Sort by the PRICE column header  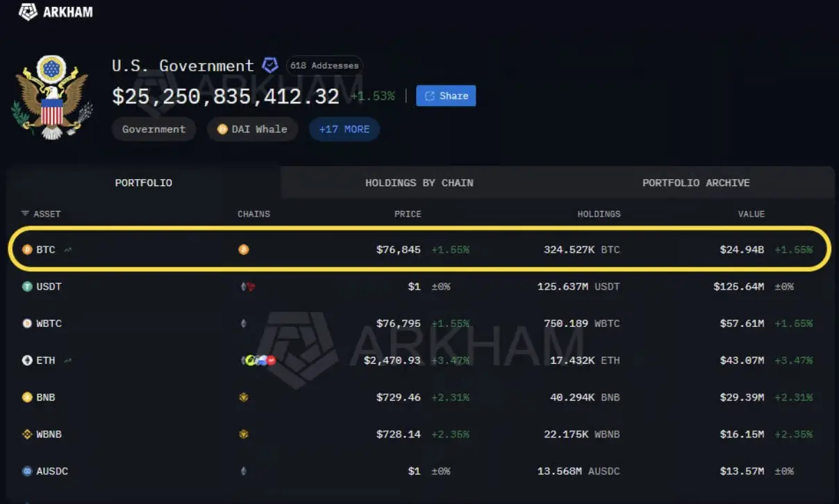(408, 214)
